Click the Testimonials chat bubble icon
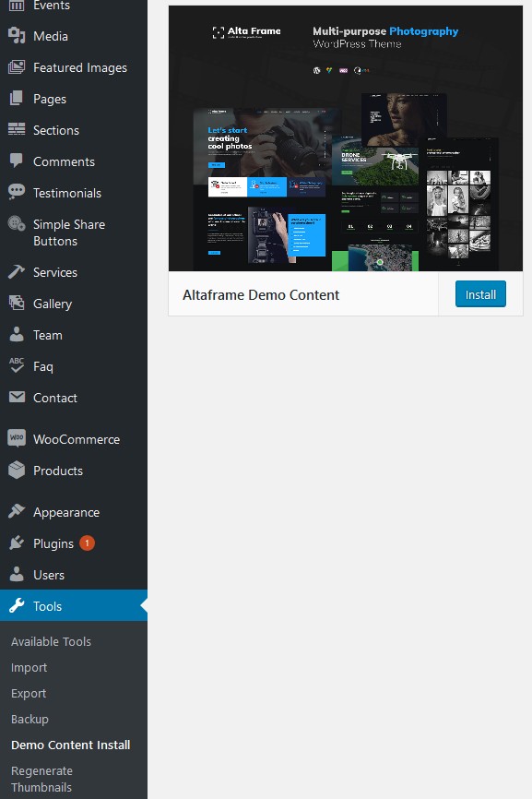Screen dimensions: 532x799 point(17,192)
